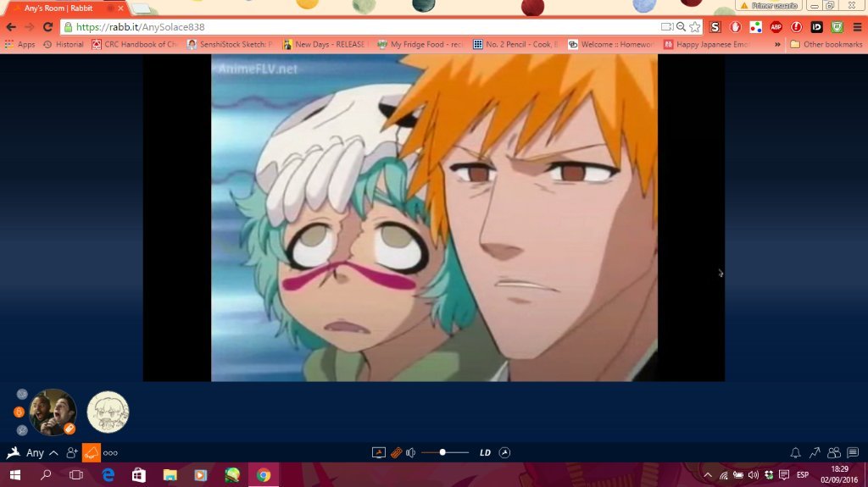The width and height of the screenshot is (868, 487).
Task: Click the Rabbit logo in room bar
Action: tap(14, 452)
